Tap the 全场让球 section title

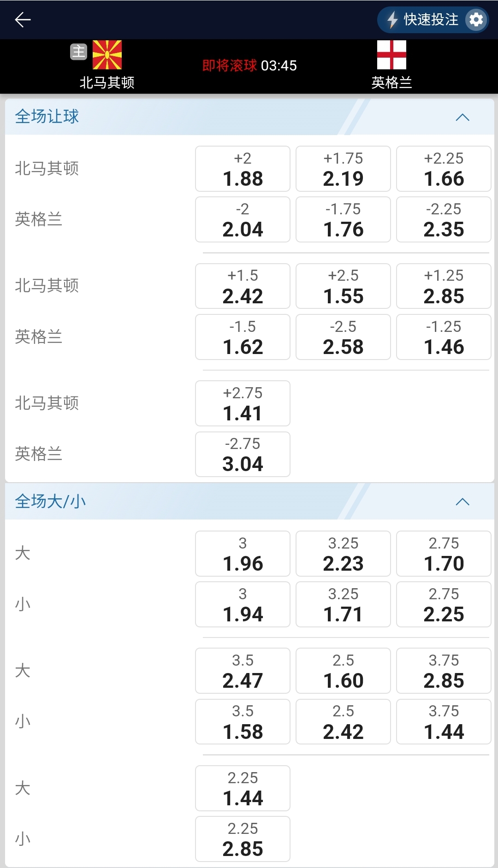(47, 117)
